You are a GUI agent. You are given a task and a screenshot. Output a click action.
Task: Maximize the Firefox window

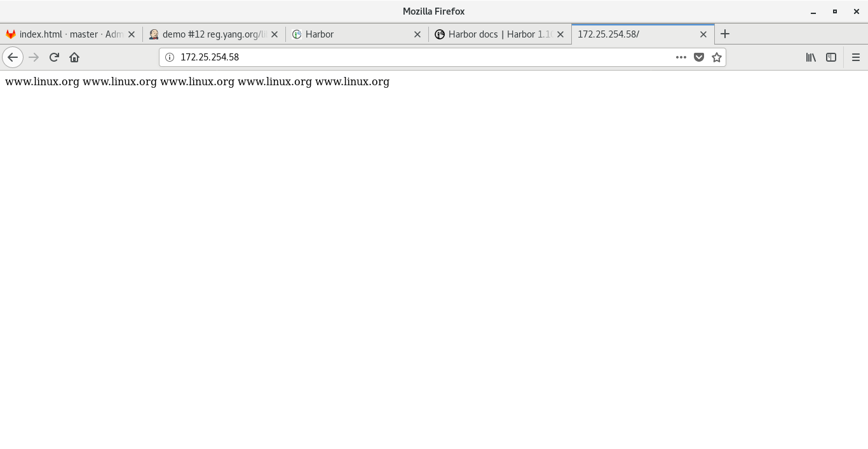coord(835,11)
